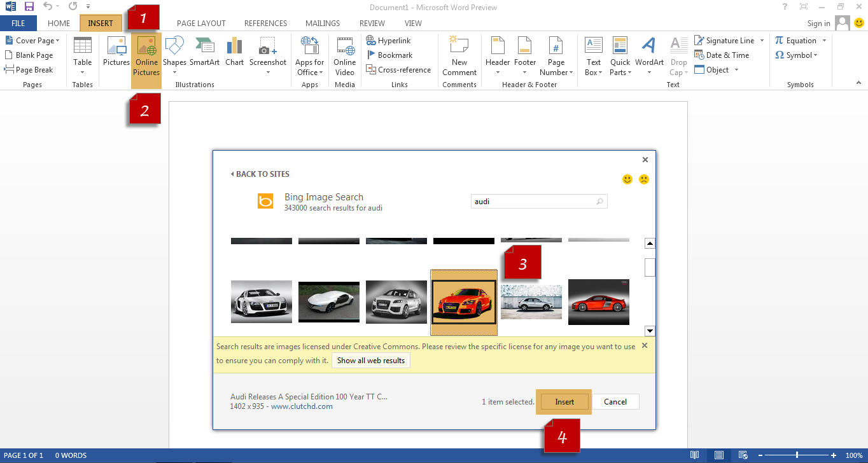
Task: Switch to Web Layout view
Action: coord(742,455)
